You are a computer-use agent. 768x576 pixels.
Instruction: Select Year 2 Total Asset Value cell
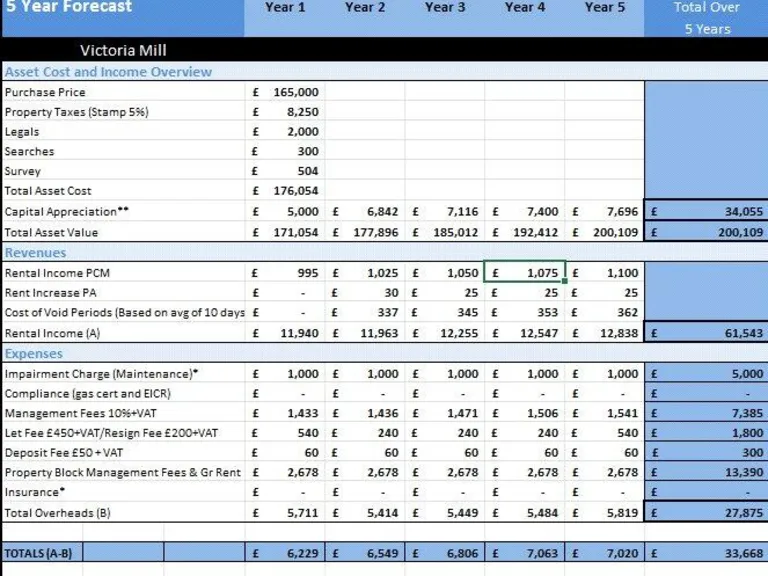pyautogui.click(x=365, y=232)
